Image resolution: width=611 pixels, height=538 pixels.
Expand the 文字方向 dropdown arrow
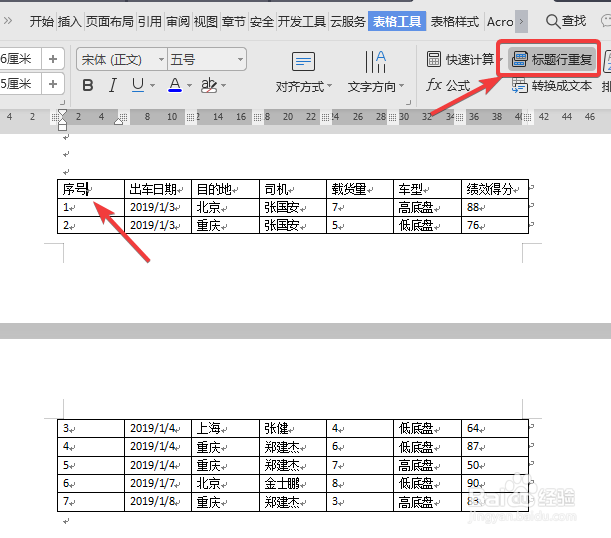(402, 86)
